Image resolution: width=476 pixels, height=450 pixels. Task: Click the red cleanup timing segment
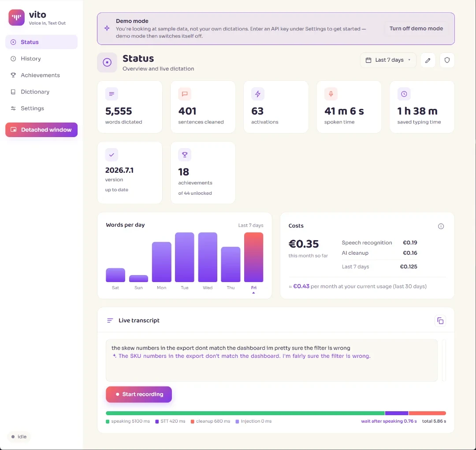428,413
